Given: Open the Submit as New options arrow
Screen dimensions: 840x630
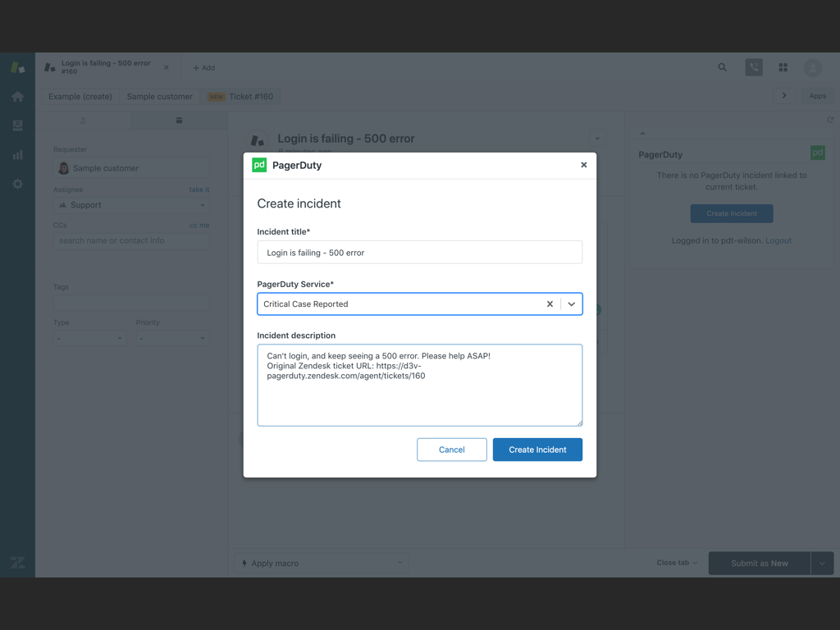Looking at the screenshot, I should [x=822, y=563].
